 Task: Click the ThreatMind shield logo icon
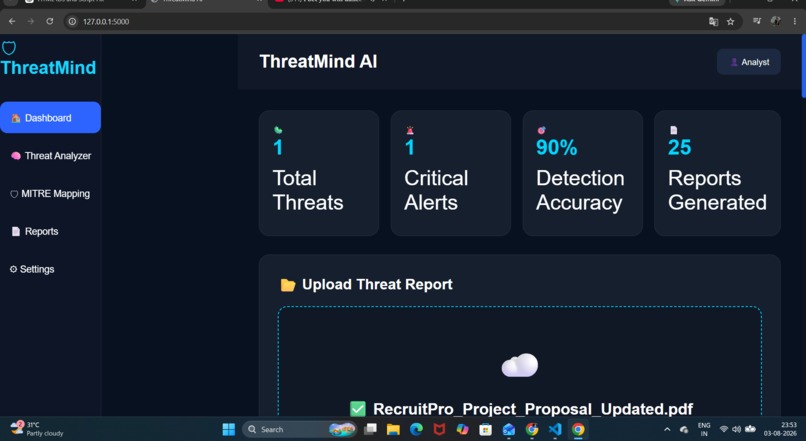point(9,48)
